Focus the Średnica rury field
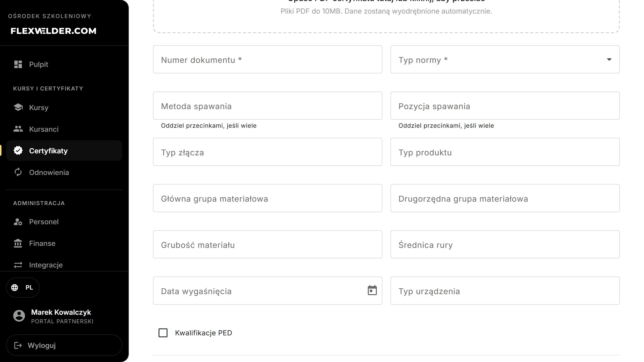The image size is (644, 362). (x=505, y=245)
